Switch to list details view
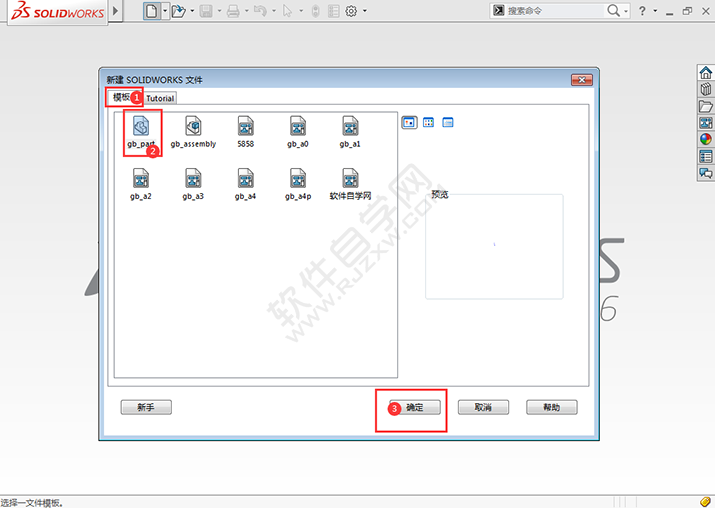 click(x=448, y=122)
